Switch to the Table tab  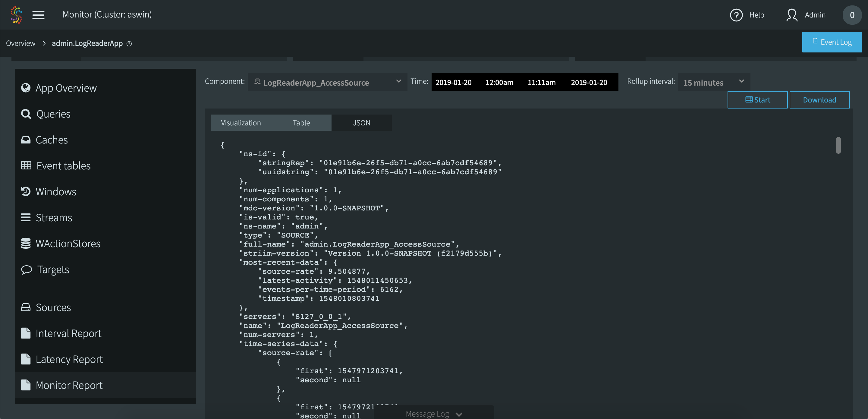(301, 122)
